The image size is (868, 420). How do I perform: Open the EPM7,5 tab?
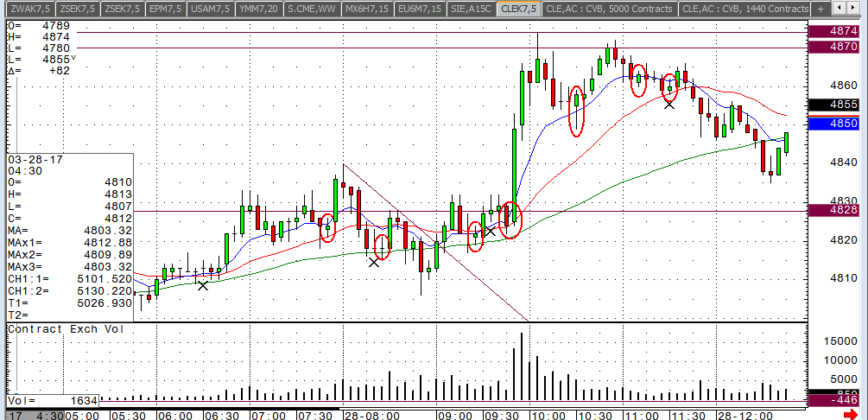(x=167, y=9)
